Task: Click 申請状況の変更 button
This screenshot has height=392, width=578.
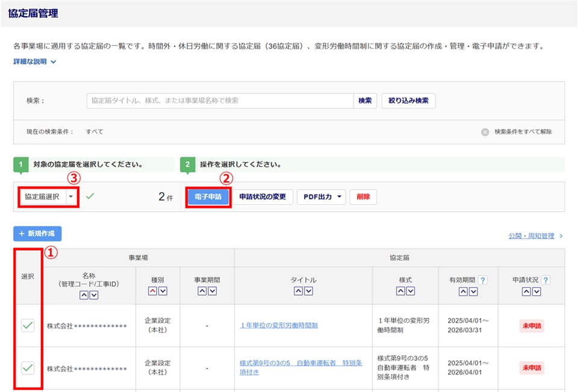Action: (x=263, y=197)
